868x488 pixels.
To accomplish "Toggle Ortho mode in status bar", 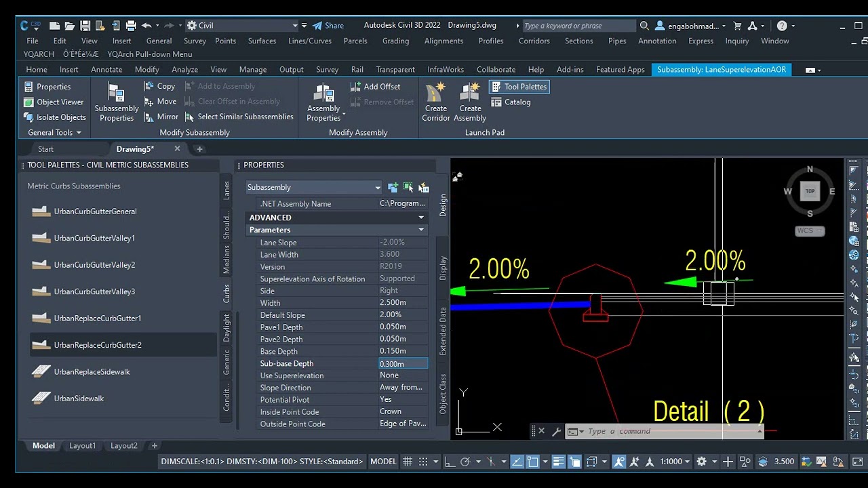I will click(450, 462).
